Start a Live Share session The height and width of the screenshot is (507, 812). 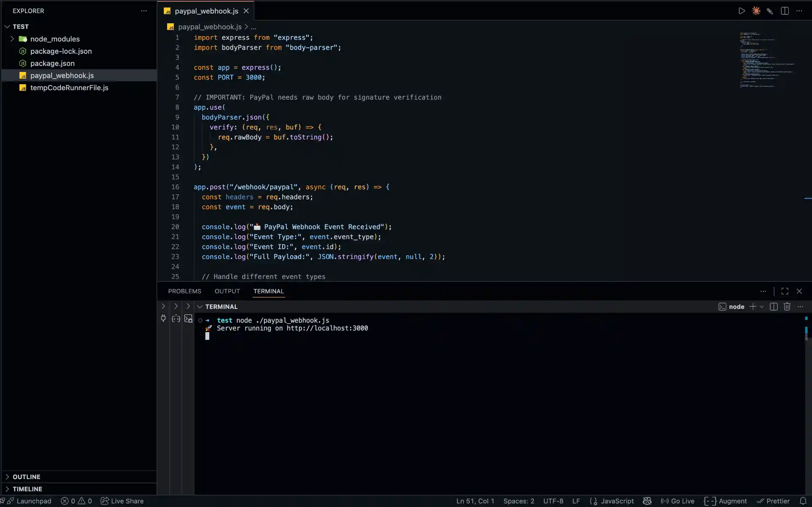tap(122, 501)
